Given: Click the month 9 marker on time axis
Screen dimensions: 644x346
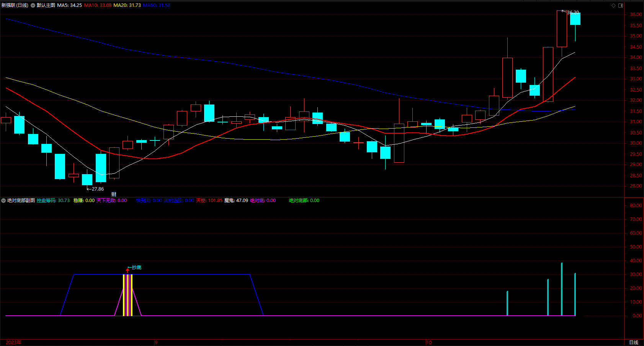Looking at the screenshot, I should (x=156, y=343).
